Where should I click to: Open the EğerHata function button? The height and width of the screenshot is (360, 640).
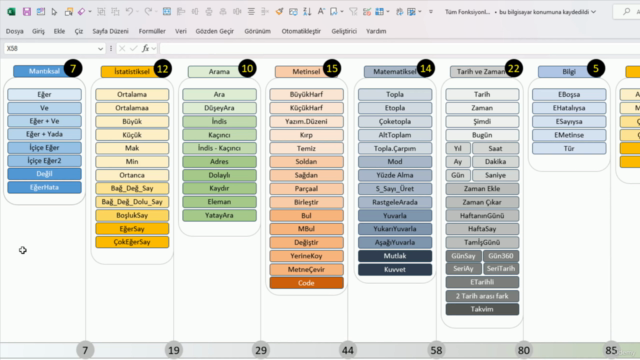coord(44,187)
